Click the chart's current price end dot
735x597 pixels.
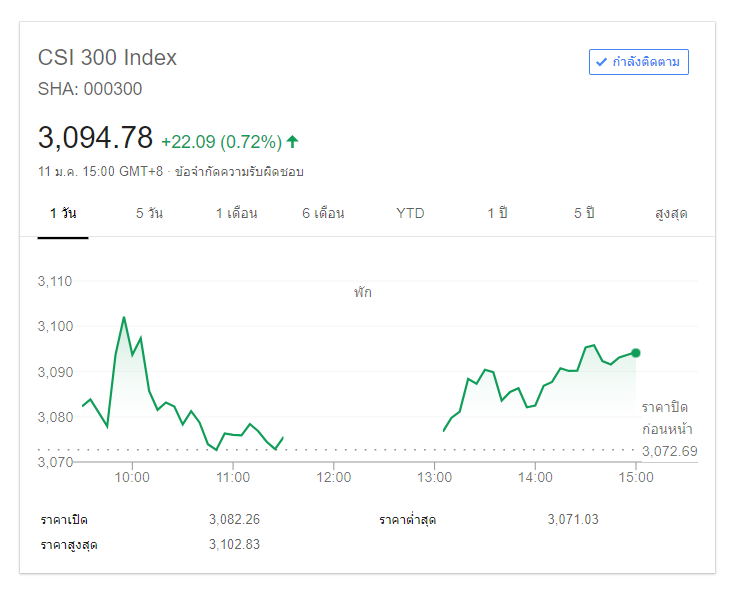click(x=636, y=353)
